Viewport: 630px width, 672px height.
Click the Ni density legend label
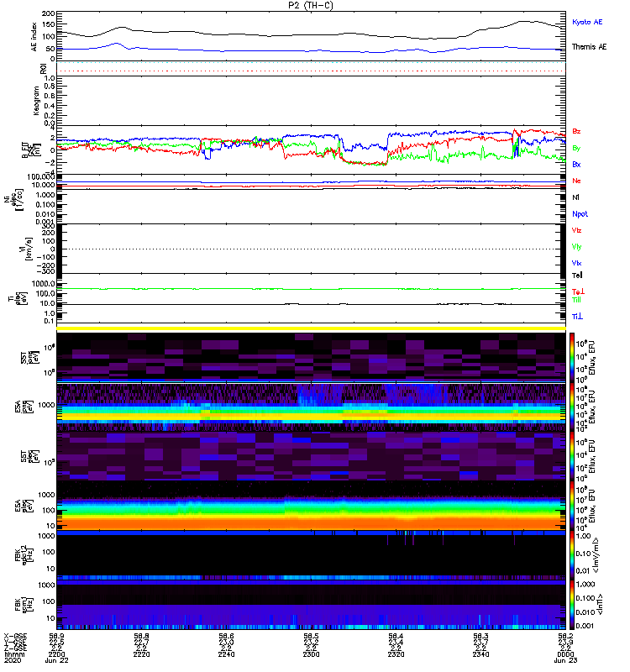pos(575,197)
